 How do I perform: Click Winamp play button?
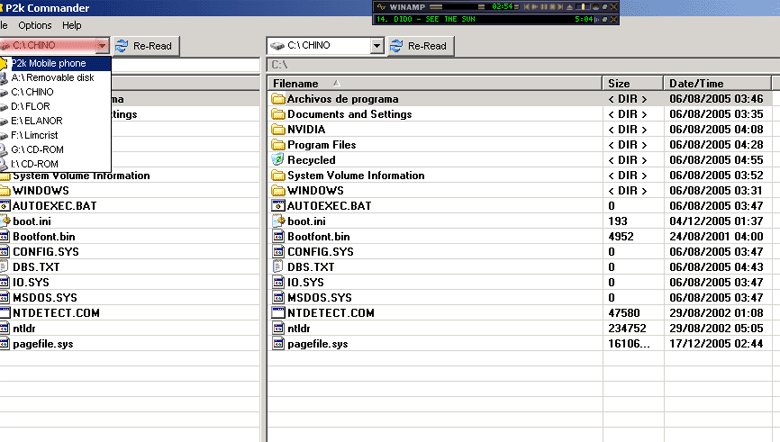[535, 7]
